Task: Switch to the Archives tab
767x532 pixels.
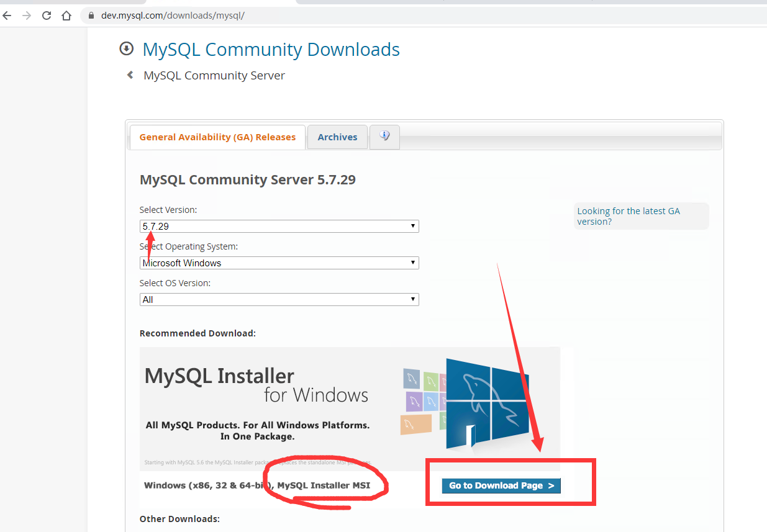Action: 337,137
